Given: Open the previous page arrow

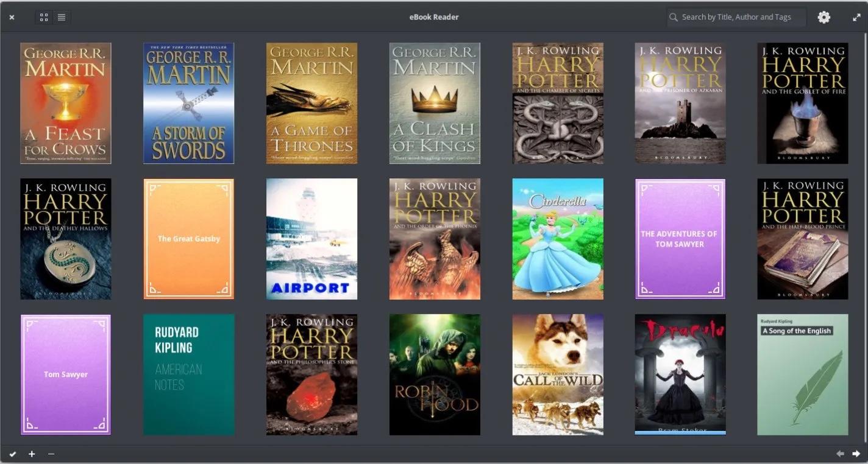Looking at the screenshot, I should point(841,454).
